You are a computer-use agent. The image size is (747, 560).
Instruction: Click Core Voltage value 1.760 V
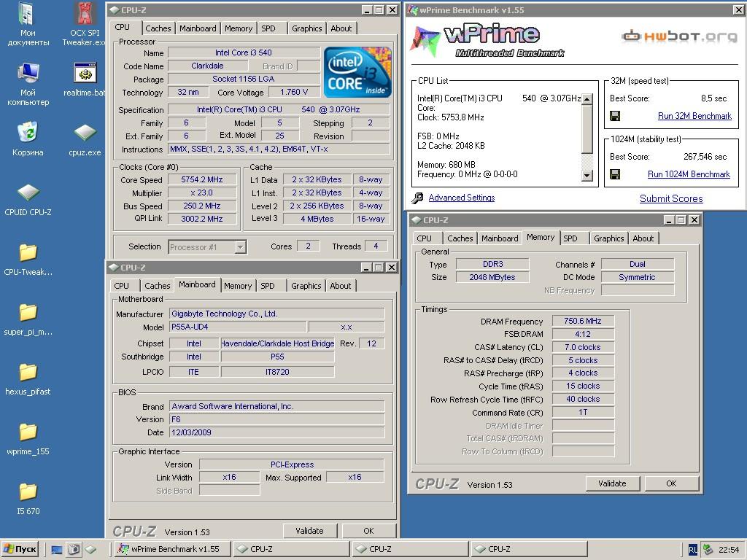[x=294, y=92]
